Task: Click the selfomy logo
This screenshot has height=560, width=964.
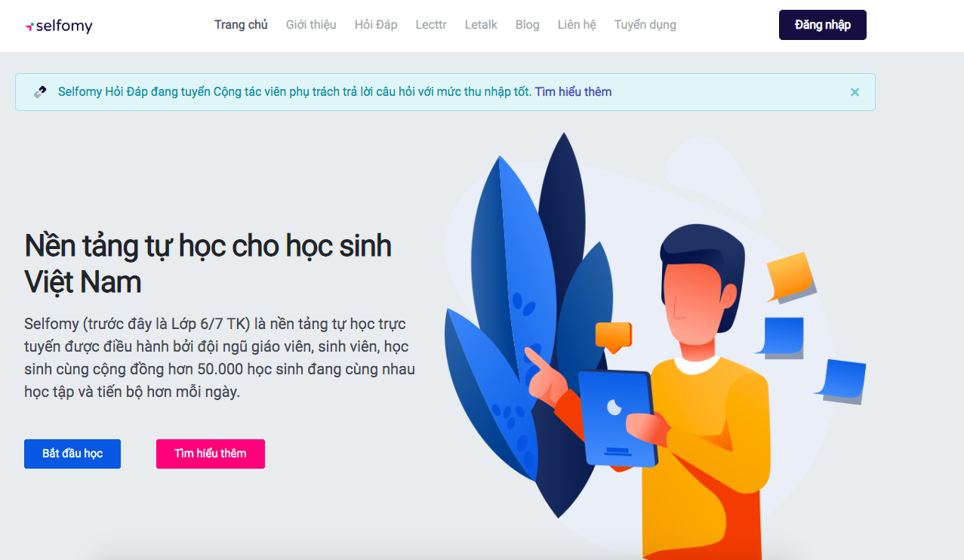Action: pyautogui.click(x=59, y=26)
